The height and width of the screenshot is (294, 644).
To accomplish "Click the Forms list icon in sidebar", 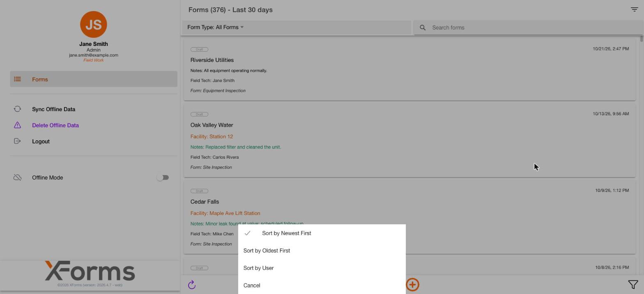I will 17,79.
